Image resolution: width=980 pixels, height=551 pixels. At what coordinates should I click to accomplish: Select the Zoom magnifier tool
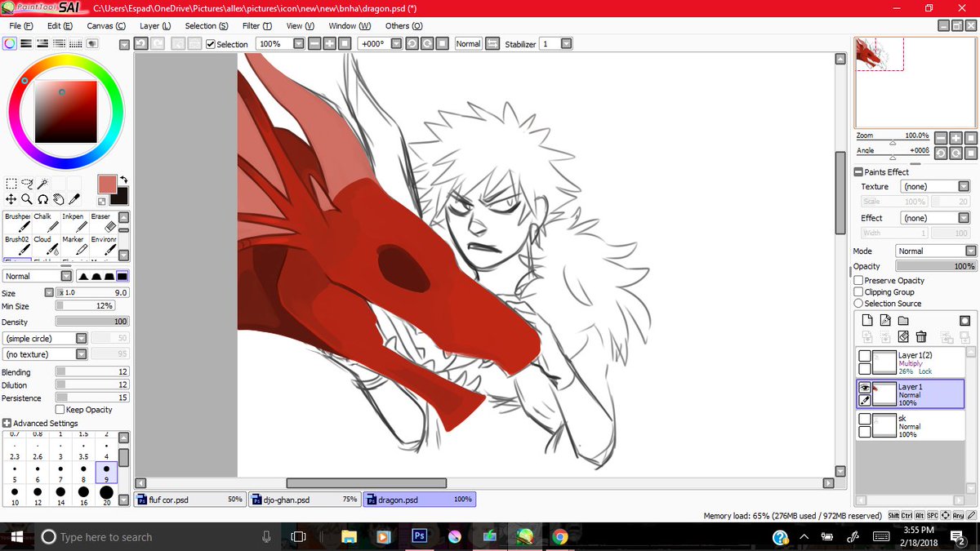tap(27, 198)
